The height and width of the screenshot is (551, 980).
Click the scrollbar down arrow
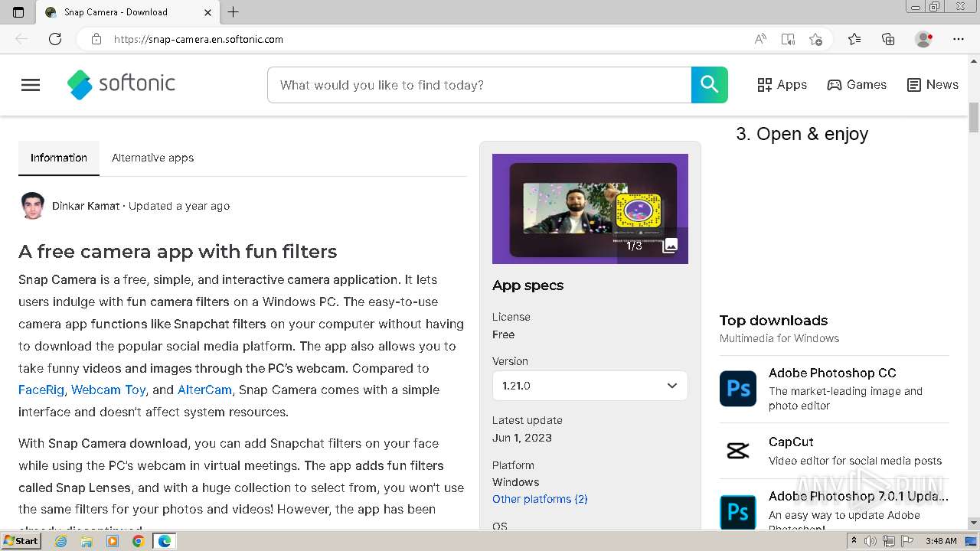pyautogui.click(x=974, y=523)
